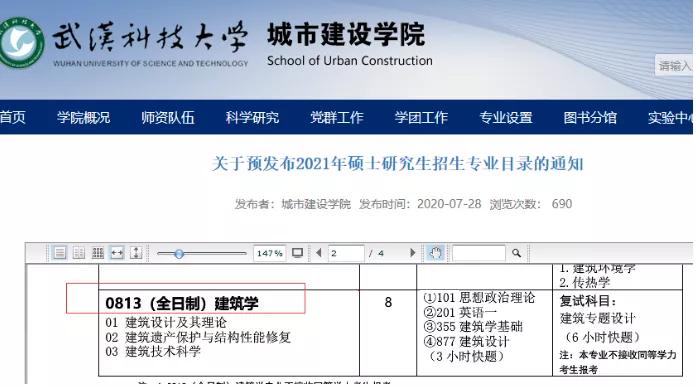This screenshot has width=697, height=388.
Task: Open the 实验中心 menu
Action: 670,117
